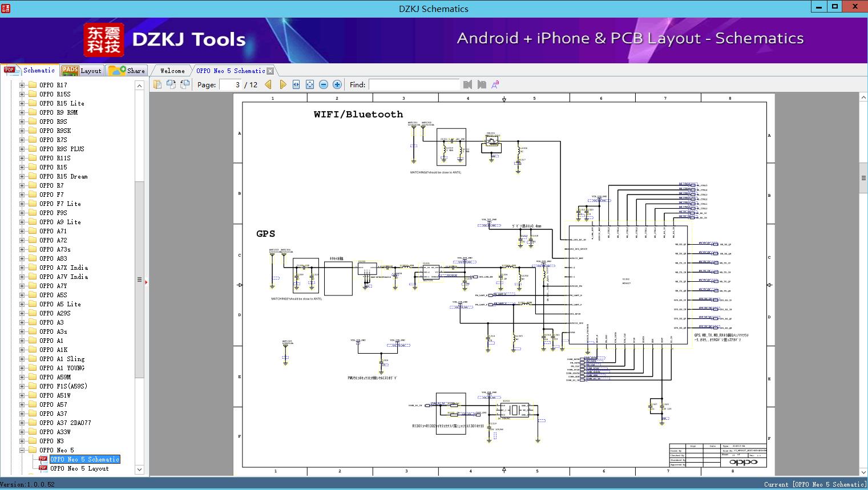The image size is (868, 490).
Task: Expand the OPPO F1S(A59S) tree node
Action: click(22, 386)
